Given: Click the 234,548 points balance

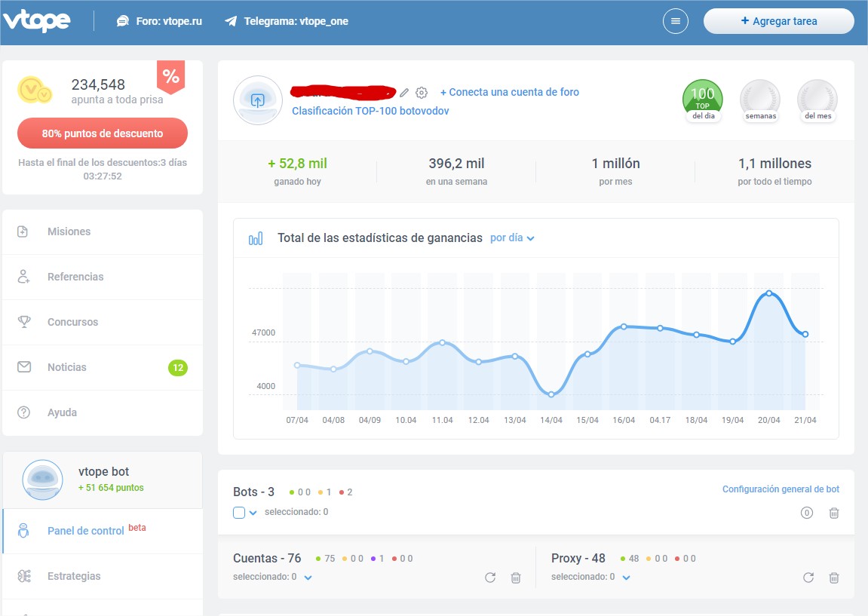Looking at the screenshot, I should [98, 84].
